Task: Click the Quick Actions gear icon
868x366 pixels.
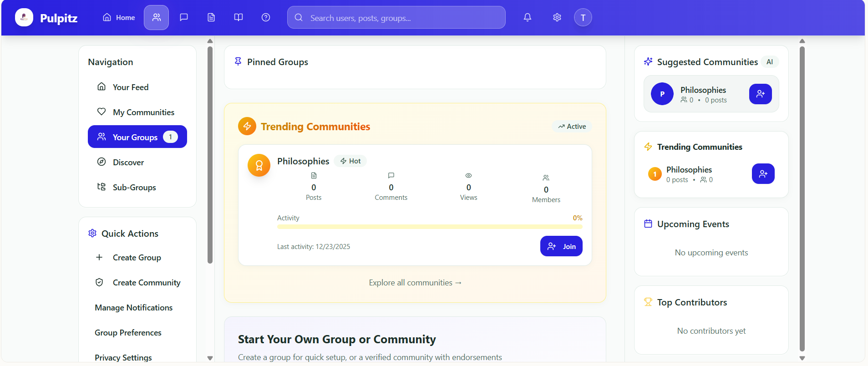Action: pos(92,233)
